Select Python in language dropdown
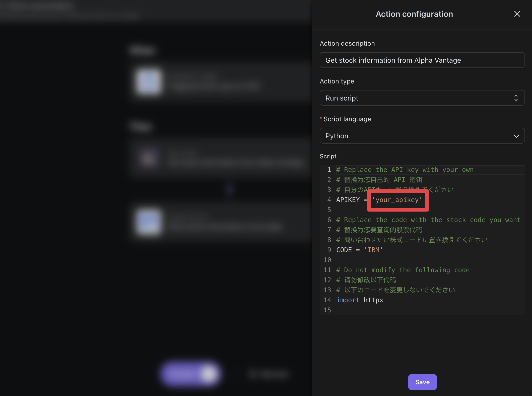The width and height of the screenshot is (532, 396). click(422, 136)
